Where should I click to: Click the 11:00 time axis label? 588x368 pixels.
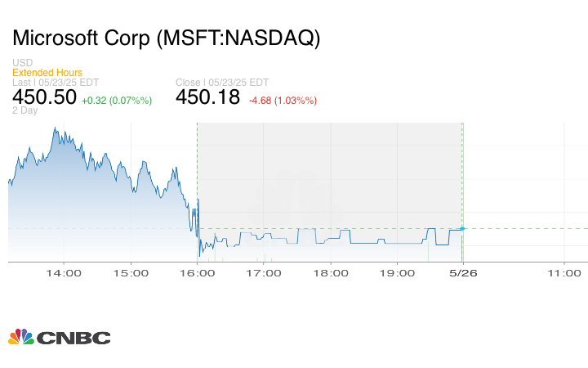pyautogui.click(x=563, y=272)
